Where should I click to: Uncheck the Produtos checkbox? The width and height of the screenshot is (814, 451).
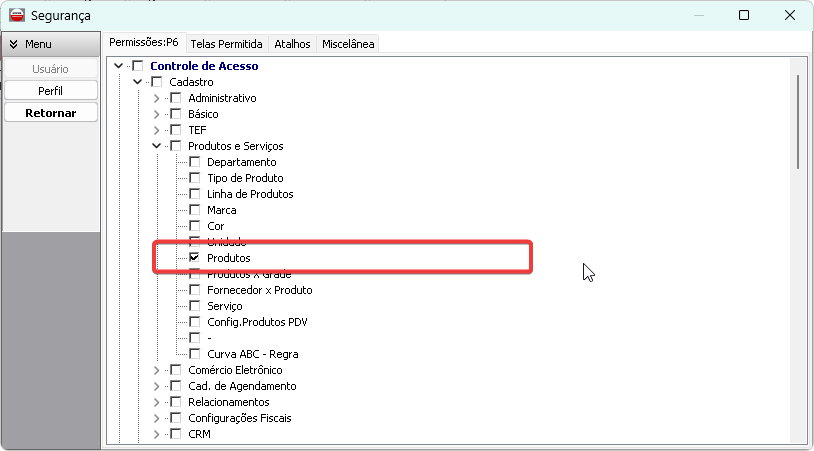pos(195,258)
